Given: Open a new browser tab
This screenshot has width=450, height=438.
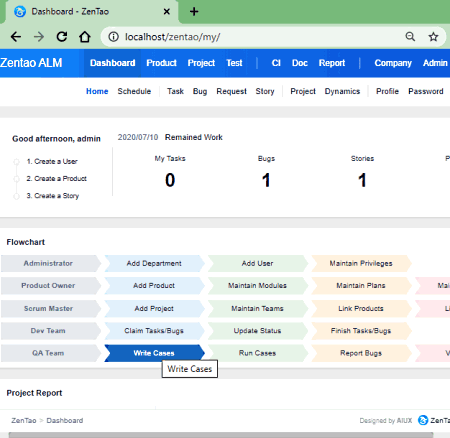Looking at the screenshot, I should (x=194, y=12).
